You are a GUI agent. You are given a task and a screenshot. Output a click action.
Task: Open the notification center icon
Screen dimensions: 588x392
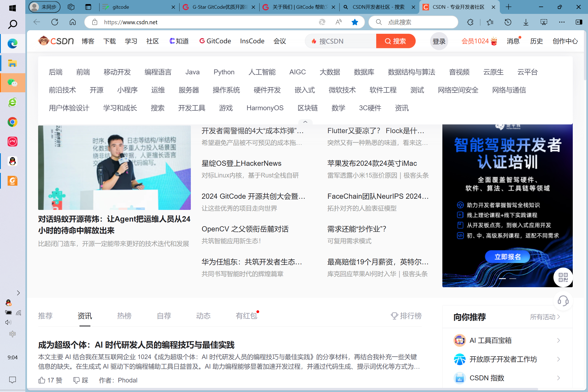coord(13,380)
